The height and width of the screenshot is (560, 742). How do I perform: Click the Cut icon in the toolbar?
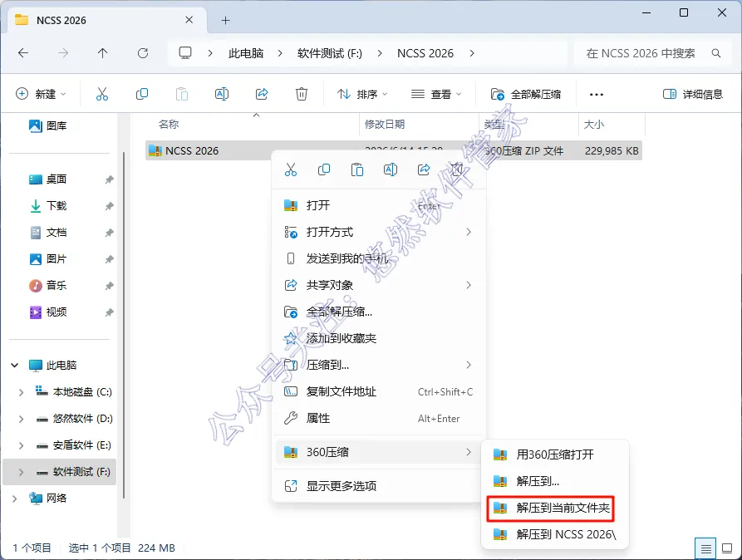coord(101,94)
